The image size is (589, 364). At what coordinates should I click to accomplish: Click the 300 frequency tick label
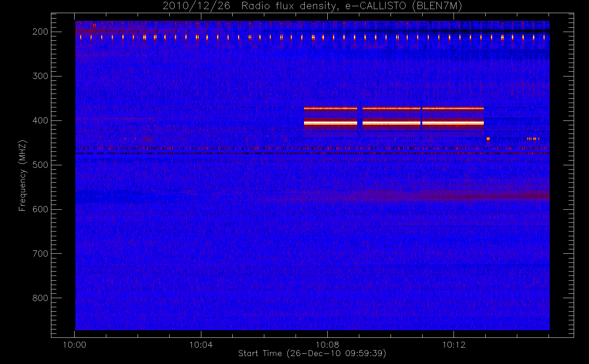(x=40, y=76)
